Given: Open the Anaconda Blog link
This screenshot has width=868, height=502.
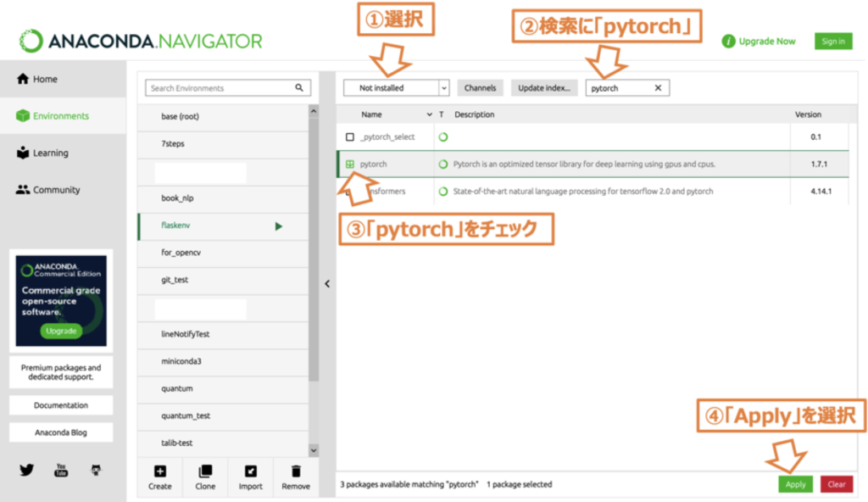Looking at the screenshot, I should click(61, 432).
